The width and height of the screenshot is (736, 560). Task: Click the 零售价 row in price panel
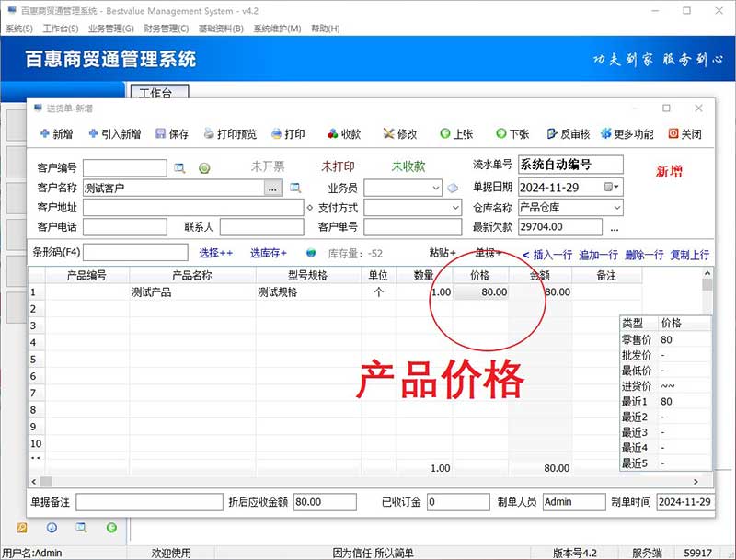[665, 339]
